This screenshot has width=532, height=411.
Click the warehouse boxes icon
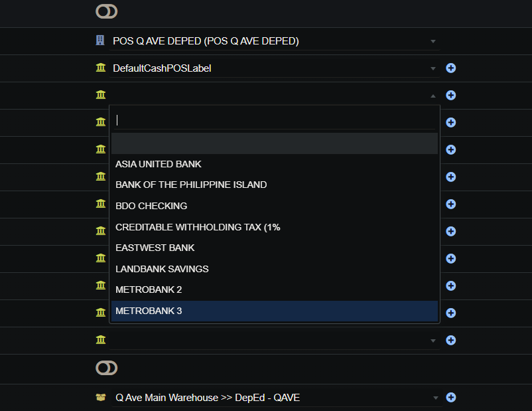(101, 397)
